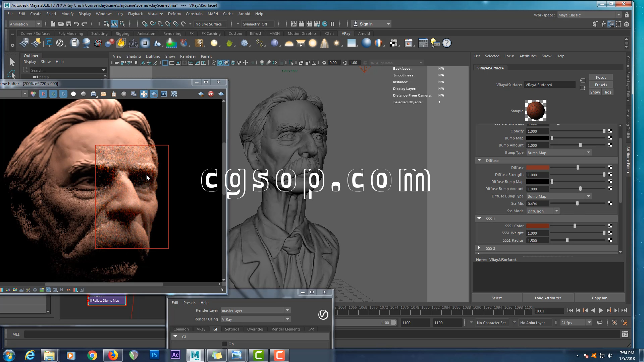Screen dimensions: 644x362
Task: Save the frame buffer image
Action: (94, 94)
